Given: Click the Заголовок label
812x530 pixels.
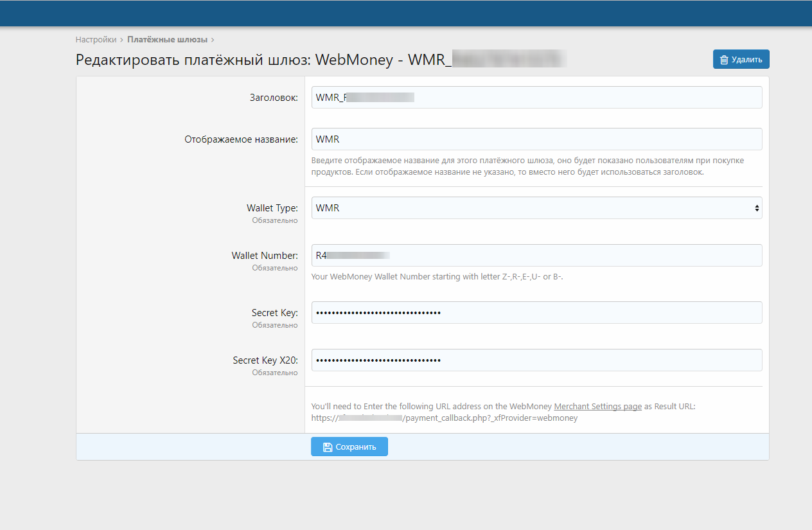Looking at the screenshot, I should 274,98.
